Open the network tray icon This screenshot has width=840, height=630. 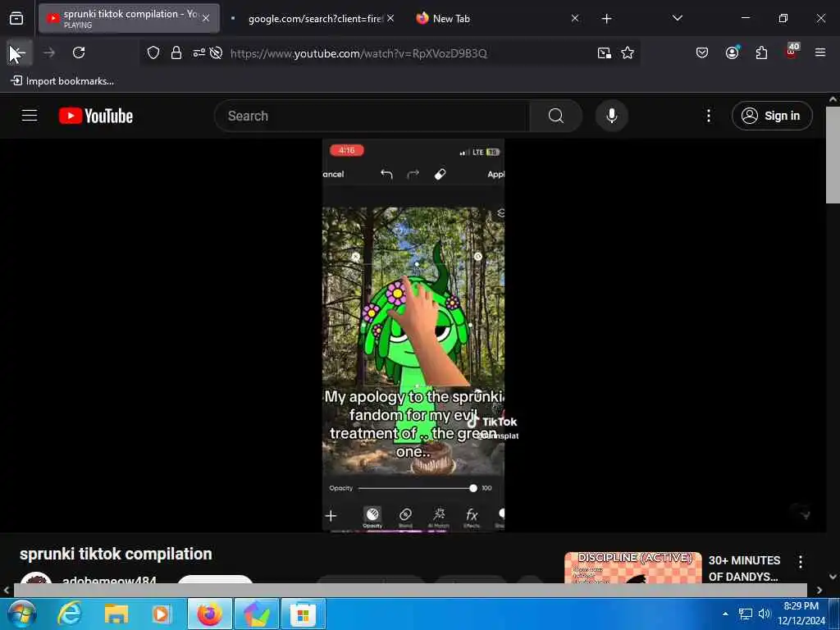point(745,614)
